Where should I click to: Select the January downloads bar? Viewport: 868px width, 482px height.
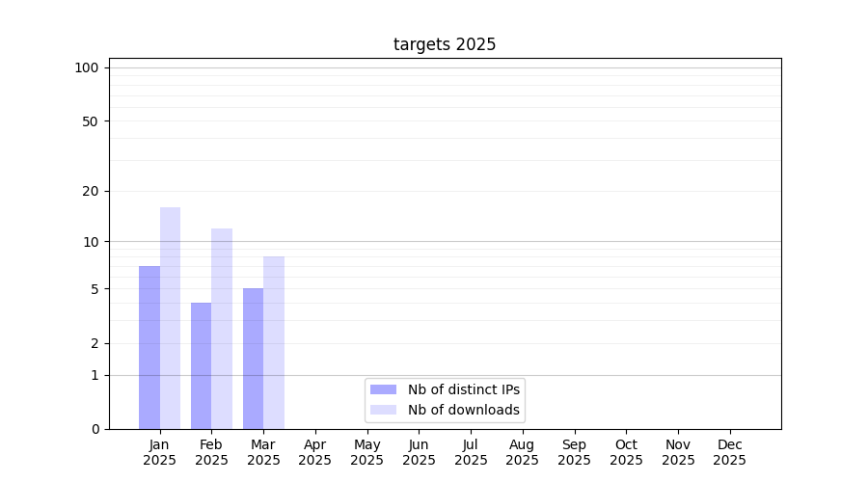point(170,318)
